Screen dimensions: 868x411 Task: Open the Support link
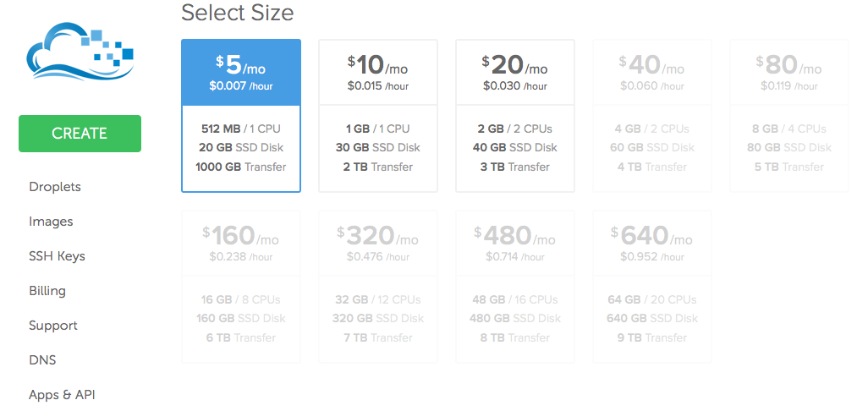click(53, 326)
